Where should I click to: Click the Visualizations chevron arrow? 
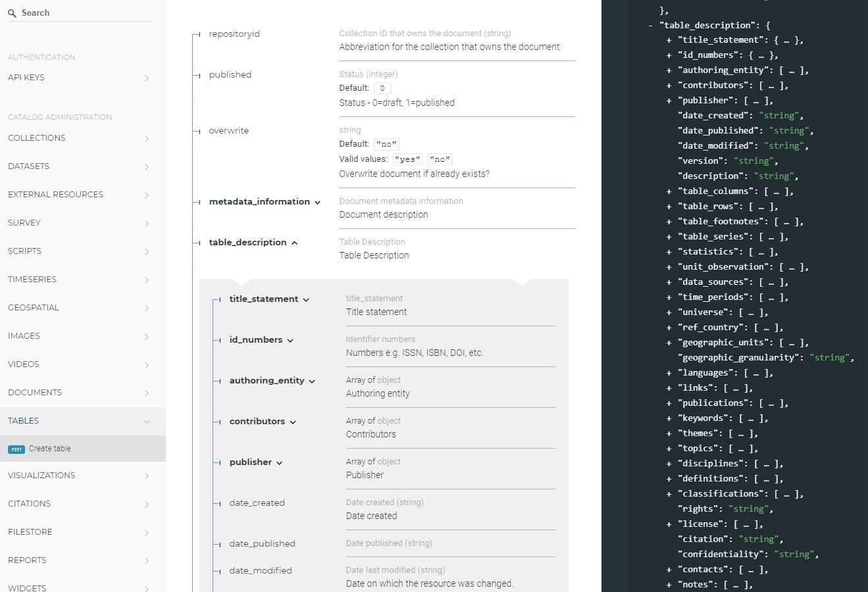[147, 476]
